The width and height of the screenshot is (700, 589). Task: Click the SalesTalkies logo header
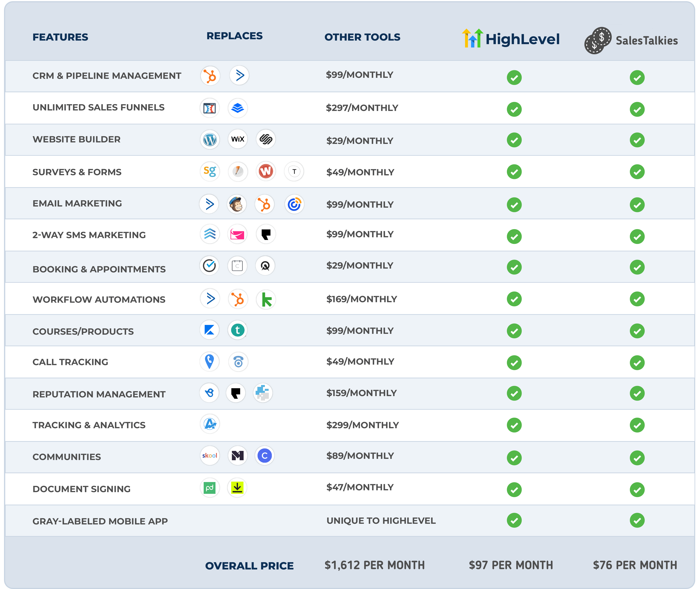(x=631, y=40)
